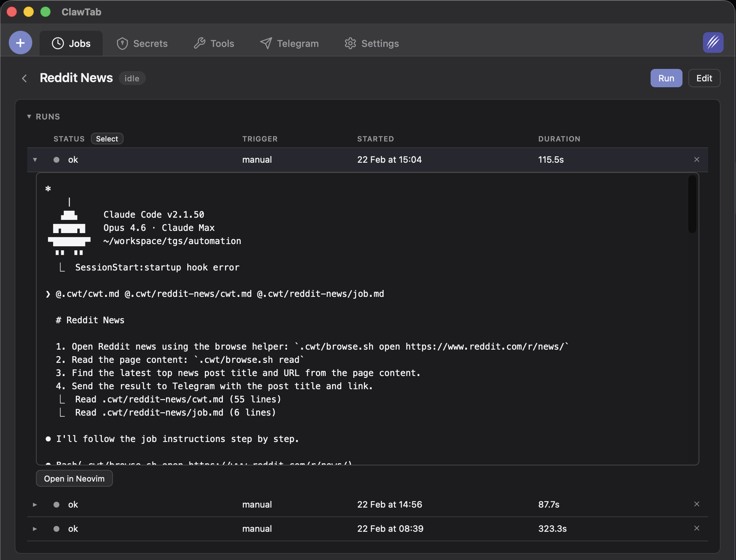
Task: Click the Secrets shield icon
Action: (x=123, y=43)
